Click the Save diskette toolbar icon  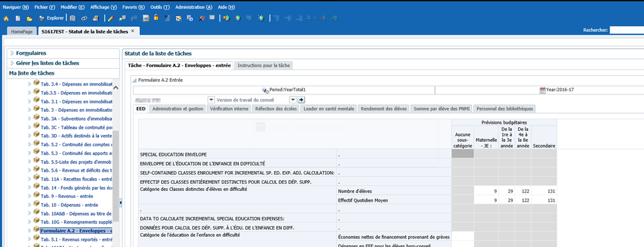(x=73, y=19)
